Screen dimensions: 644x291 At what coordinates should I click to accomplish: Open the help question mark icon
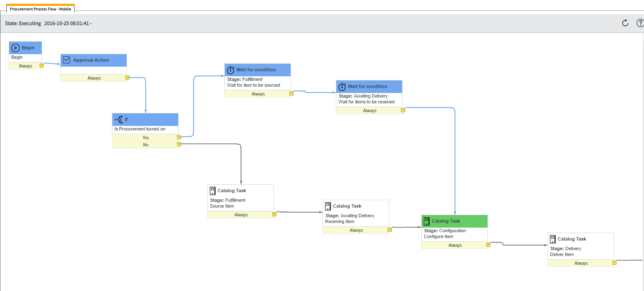pos(640,23)
